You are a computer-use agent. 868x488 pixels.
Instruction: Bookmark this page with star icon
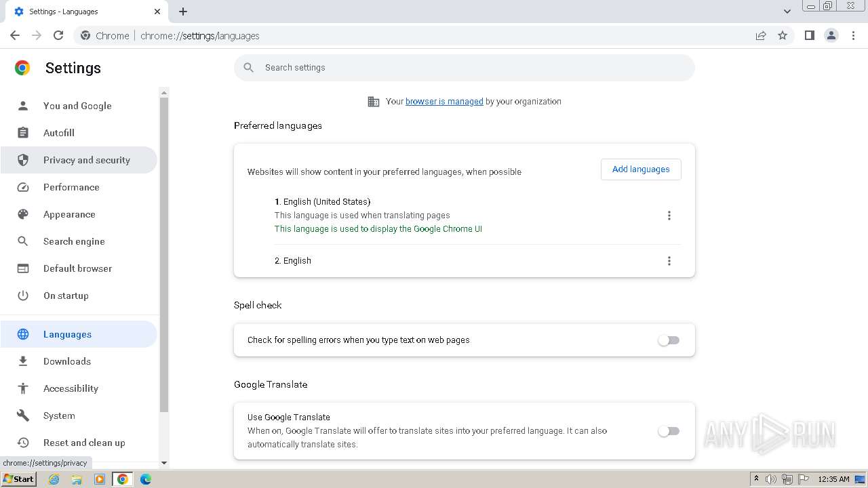point(783,36)
